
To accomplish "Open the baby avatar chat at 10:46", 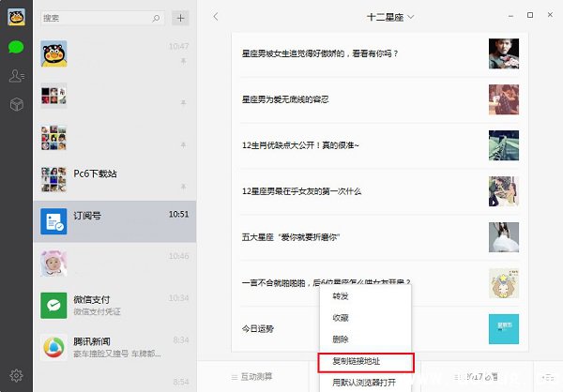I will [x=114, y=264].
